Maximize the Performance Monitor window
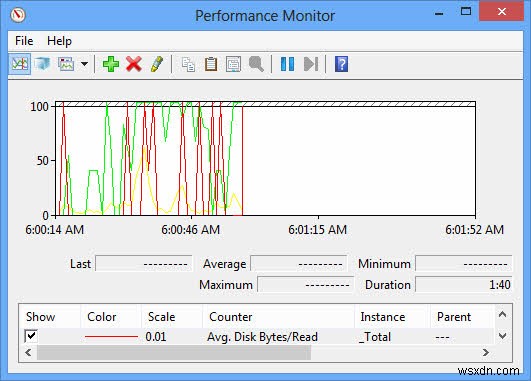 pyautogui.click(x=466, y=12)
